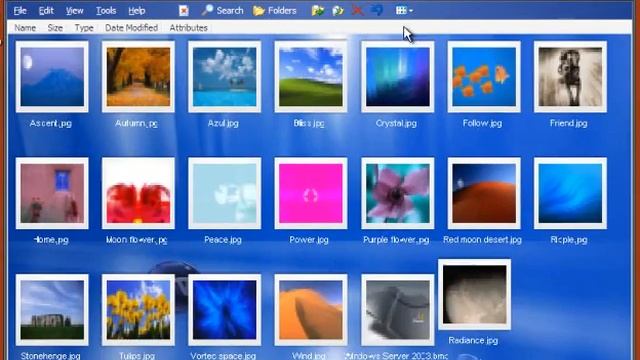Image resolution: width=640 pixels, height=360 pixels.
Task: Select the Moon flower.jpg thumbnail
Action: tap(138, 193)
